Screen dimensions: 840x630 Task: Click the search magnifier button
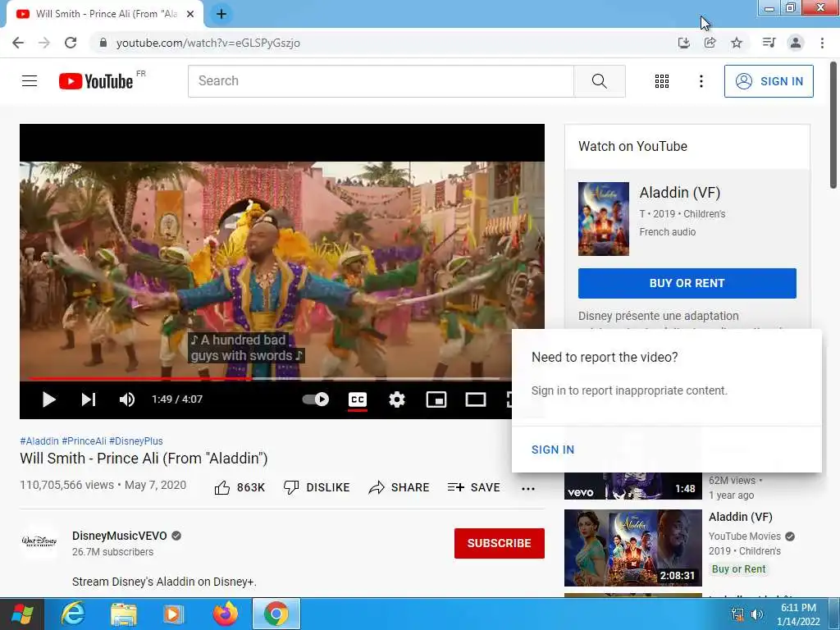coord(600,81)
